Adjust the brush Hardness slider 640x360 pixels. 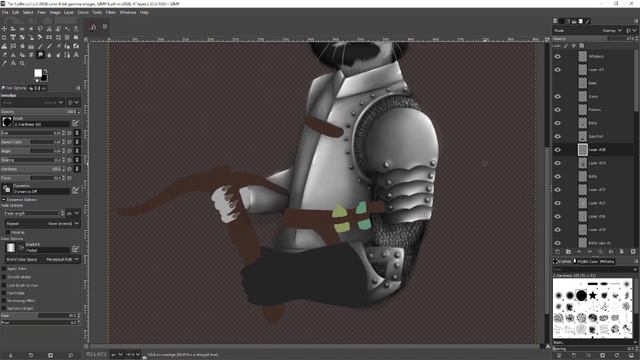(32, 169)
